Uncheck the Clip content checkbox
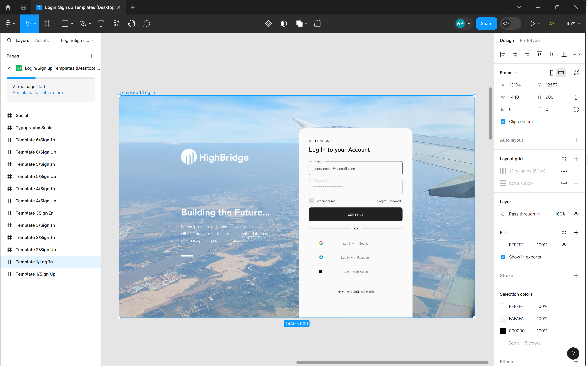Image resolution: width=588 pixels, height=366 pixels. click(503, 122)
